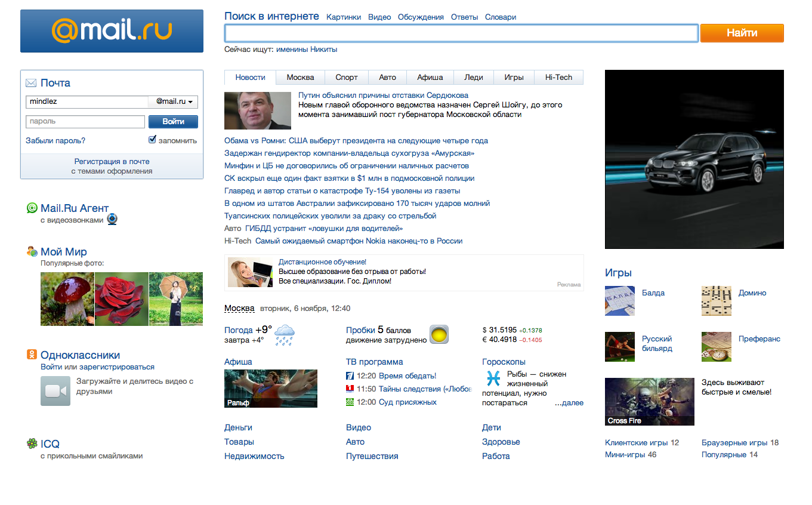Viewport: 812px width, 505px height.
Task: Click the rainy cloud weather icon
Action: tap(285, 335)
